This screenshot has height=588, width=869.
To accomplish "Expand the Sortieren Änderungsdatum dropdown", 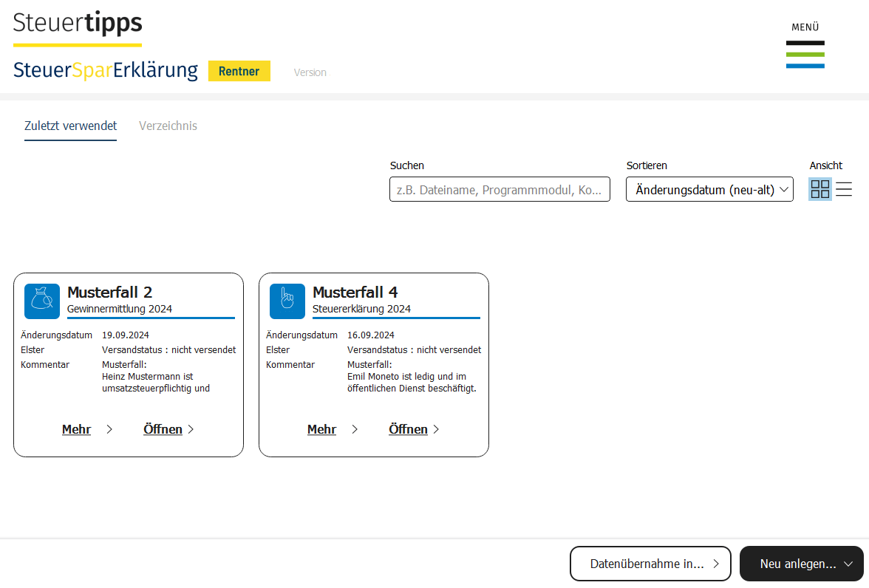I will pos(709,189).
